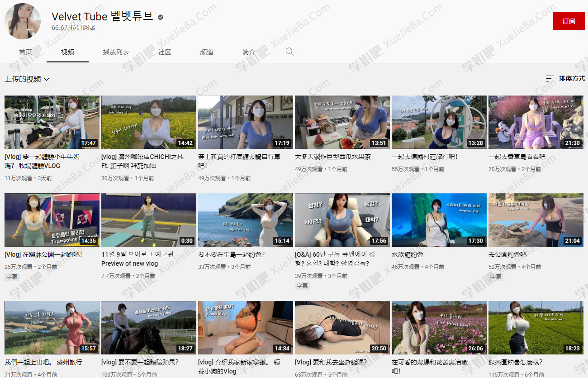The image size is (588, 378).
Task: Click title '大冬天製作巨型西瓜水果茶'
Action: click(333, 157)
